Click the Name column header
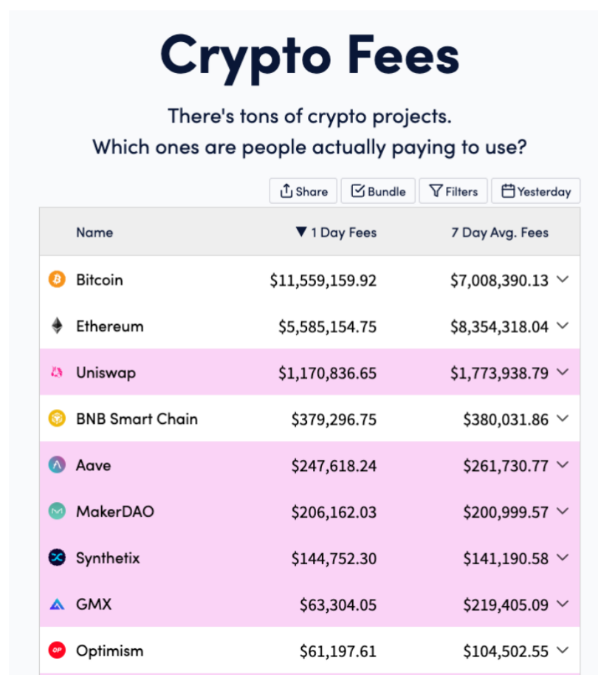 (x=94, y=233)
